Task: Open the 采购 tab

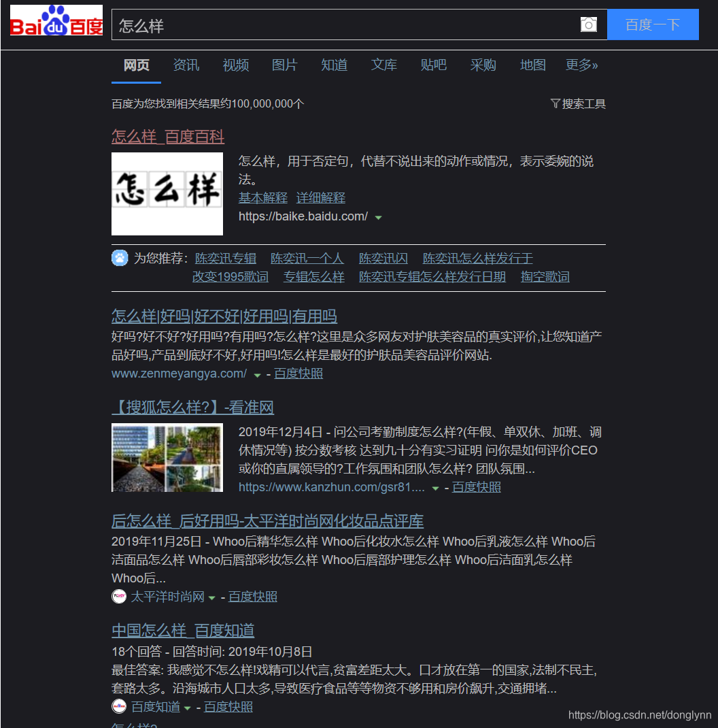Action: 483,65
